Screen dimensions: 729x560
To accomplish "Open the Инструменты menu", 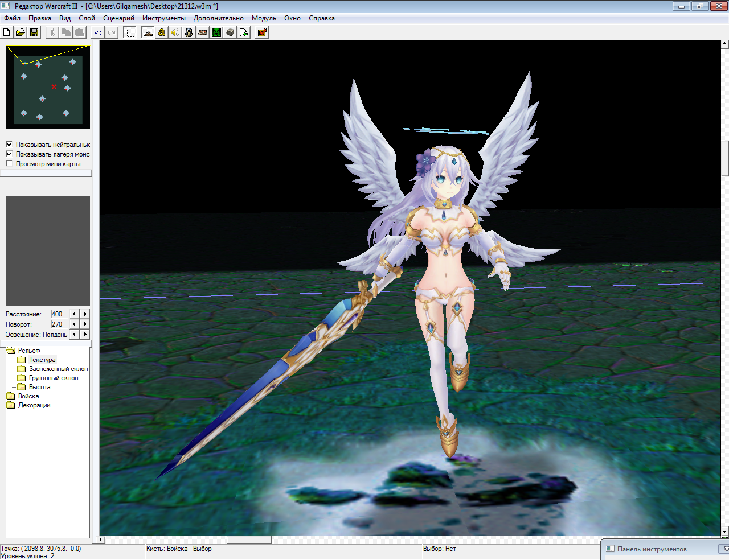I will pyautogui.click(x=164, y=18).
